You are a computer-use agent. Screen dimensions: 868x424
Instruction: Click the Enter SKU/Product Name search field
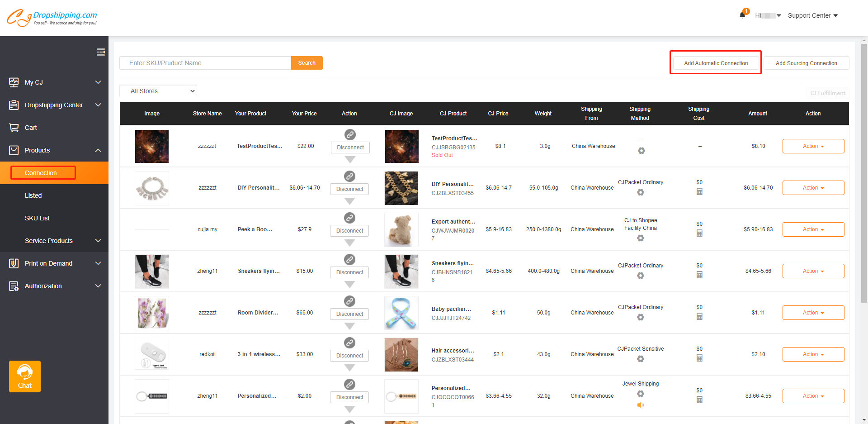point(205,63)
